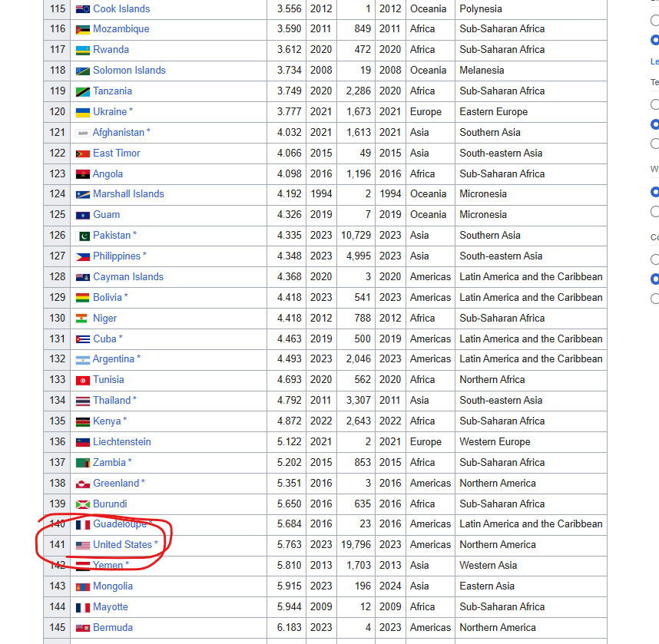Click the Mayotte flag icon
The width and height of the screenshot is (659, 644).
pos(83,607)
